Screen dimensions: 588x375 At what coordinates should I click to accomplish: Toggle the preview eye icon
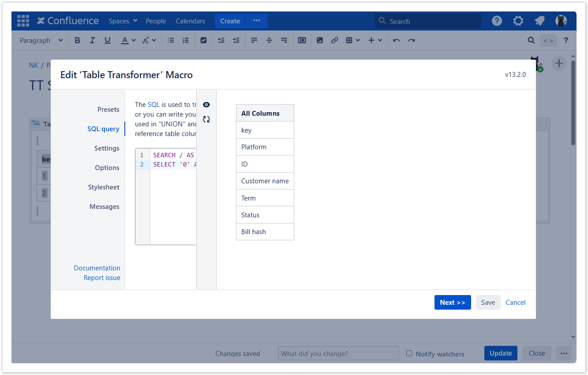pos(206,105)
